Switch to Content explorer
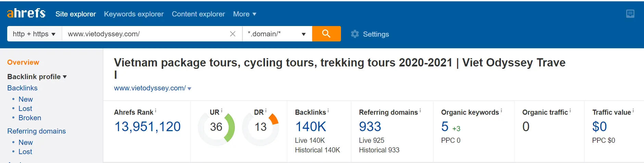Viewport: 644px width, 163px height. click(198, 14)
